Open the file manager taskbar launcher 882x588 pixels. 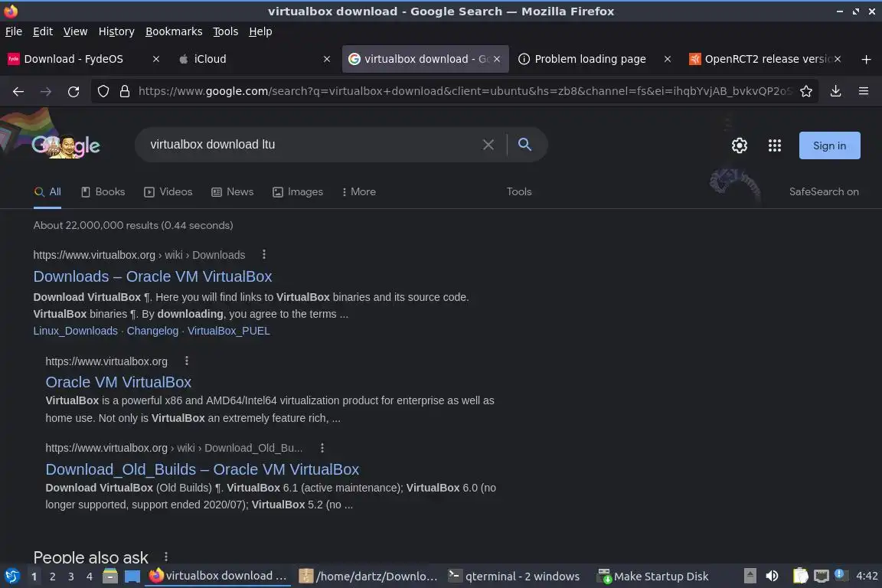(x=110, y=577)
